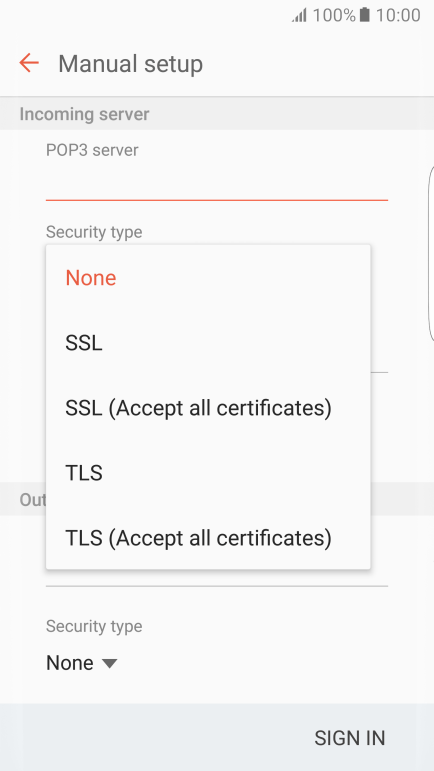Viewport: 434px width, 771px height.
Task: Go back using the orange arrow
Action: tap(29, 63)
